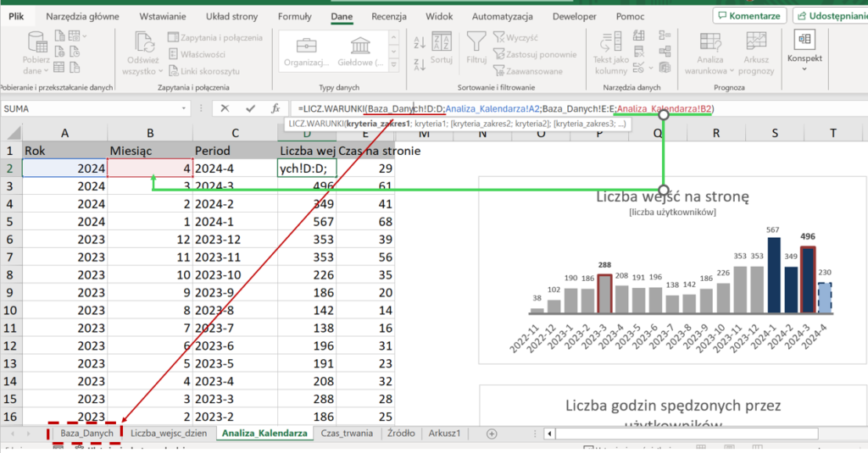Click the Komentarze button
This screenshot has height=453, width=868.
click(x=749, y=15)
